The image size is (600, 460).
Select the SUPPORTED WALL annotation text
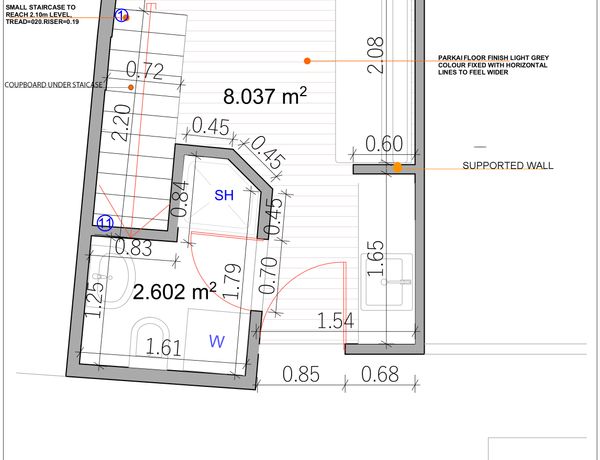[505, 166]
